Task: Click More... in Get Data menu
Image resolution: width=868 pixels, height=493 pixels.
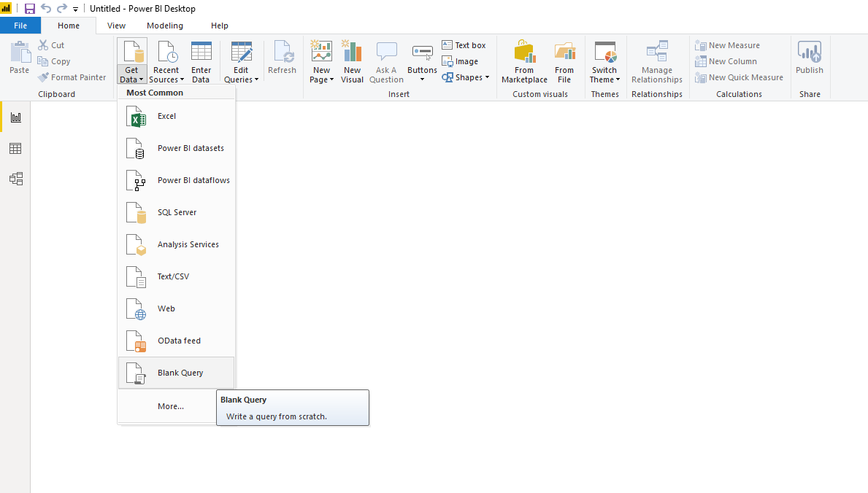Action: 171,406
